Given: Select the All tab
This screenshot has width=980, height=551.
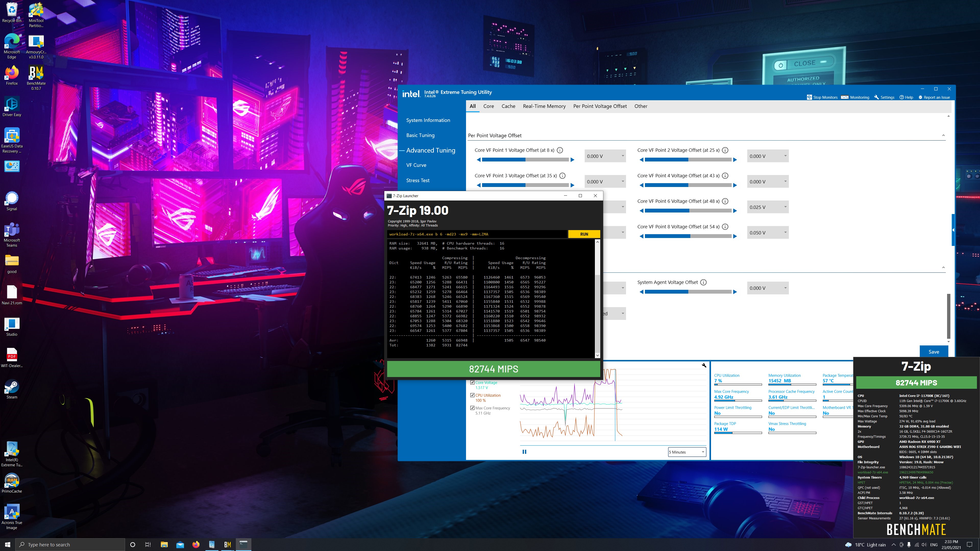Looking at the screenshot, I should point(472,106).
